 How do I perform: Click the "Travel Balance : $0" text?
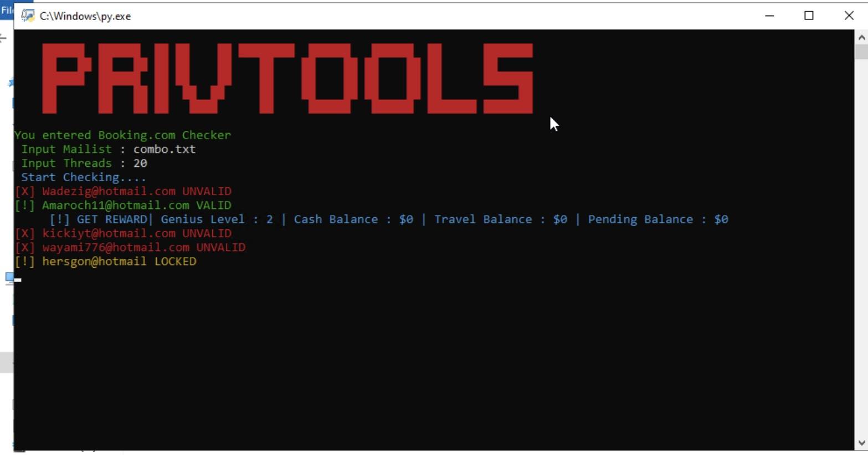(x=501, y=219)
